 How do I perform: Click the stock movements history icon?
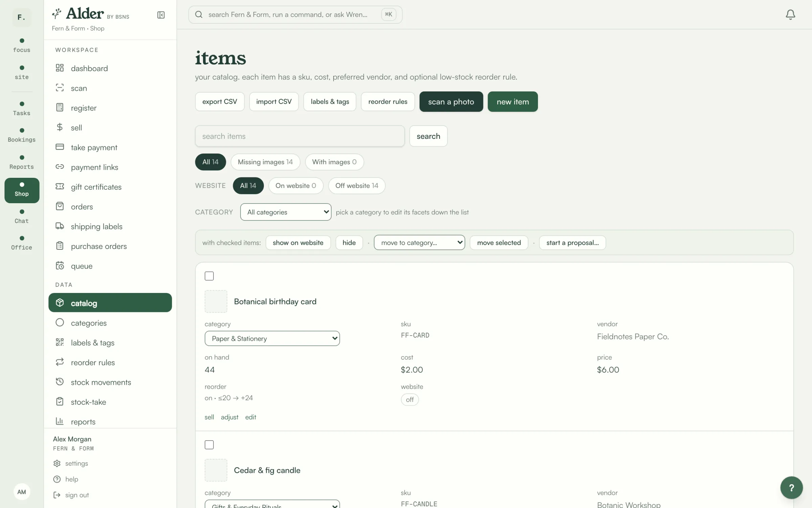tap(60, 382)
